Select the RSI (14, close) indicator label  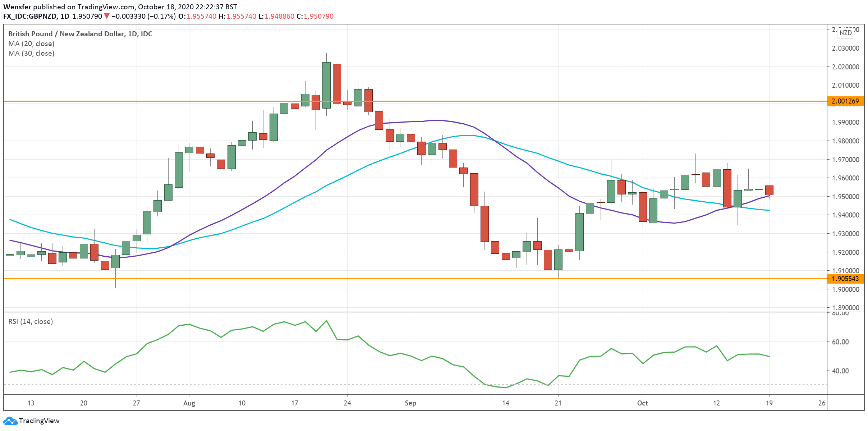31,321
